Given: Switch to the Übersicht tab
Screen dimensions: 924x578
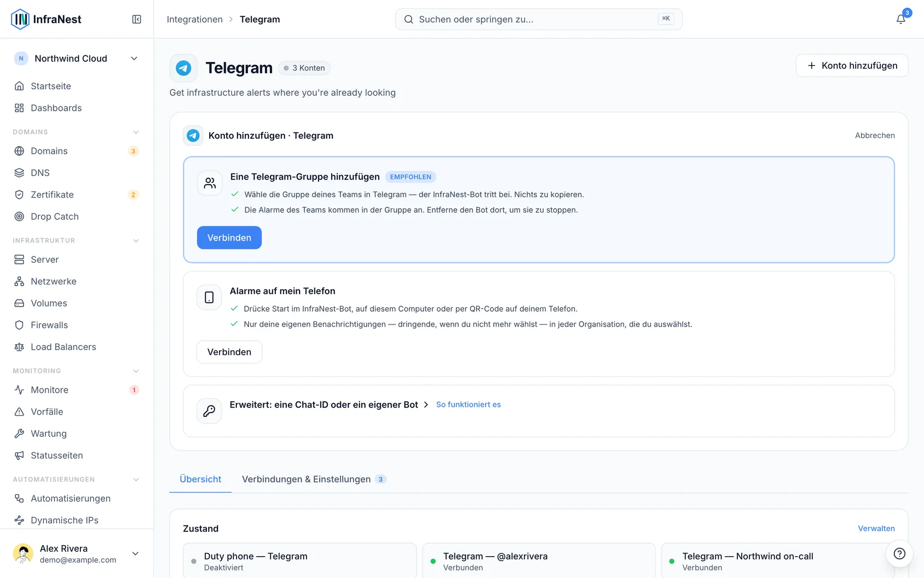Looking at the screenshot, I should pos(200,479).
